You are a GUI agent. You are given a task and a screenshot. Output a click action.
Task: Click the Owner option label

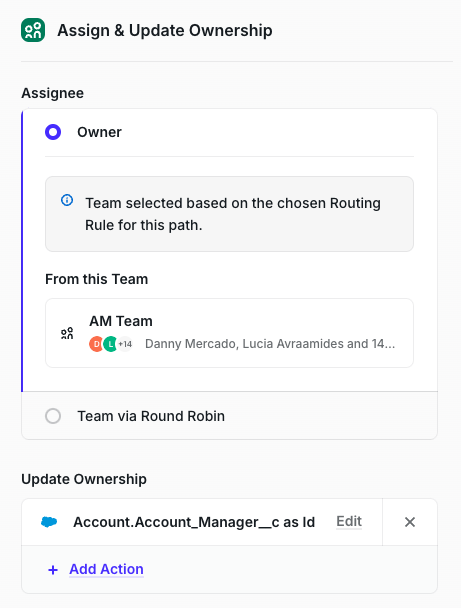coord(99,132)
